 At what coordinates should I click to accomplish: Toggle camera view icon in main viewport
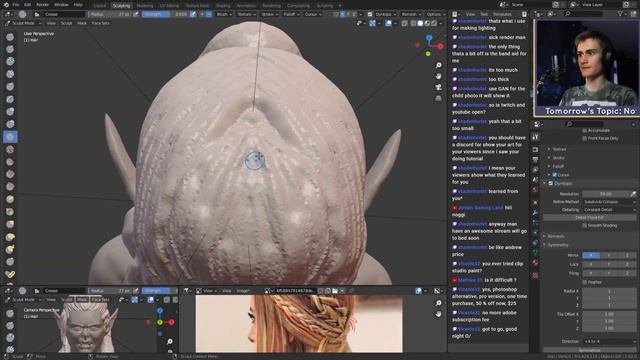pyautogui.click(x=438, y=87)
